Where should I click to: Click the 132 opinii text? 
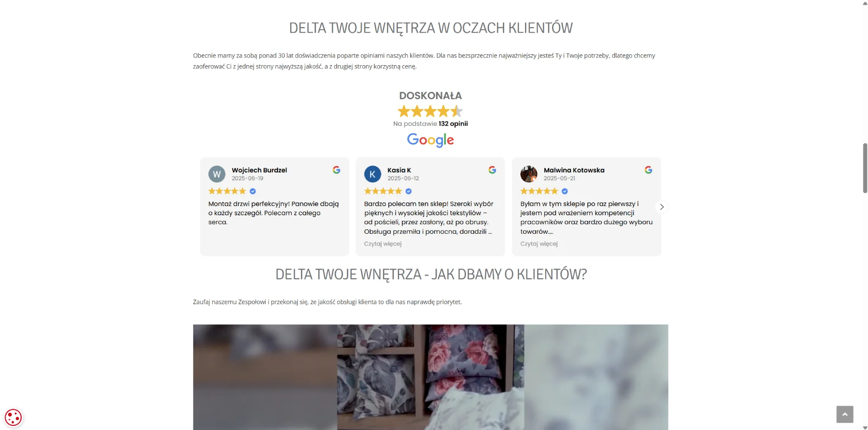pos(453,124)
